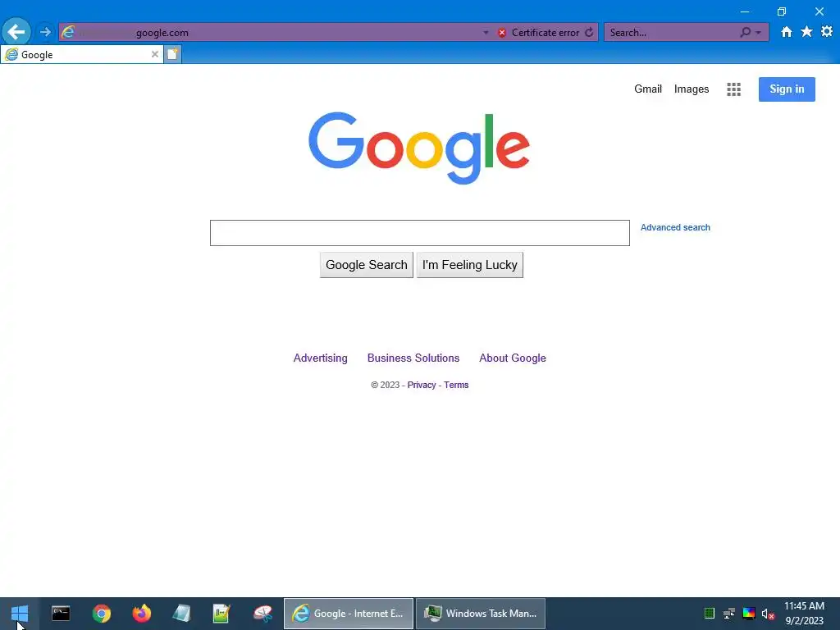Click the Internet Explorer page icon in address bar
Image resolution: width=840 pixels, height=630 pixels.
pyautogui.click(x=68, y=32)
